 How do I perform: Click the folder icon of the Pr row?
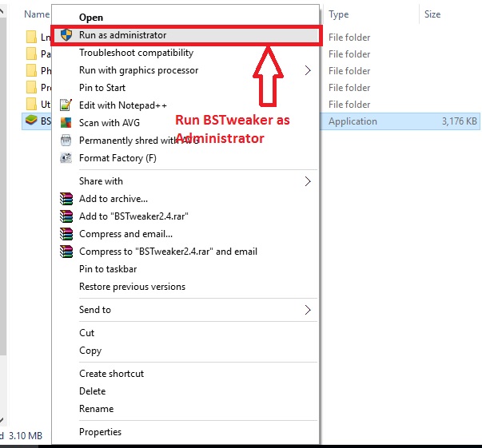coord(31,87)
